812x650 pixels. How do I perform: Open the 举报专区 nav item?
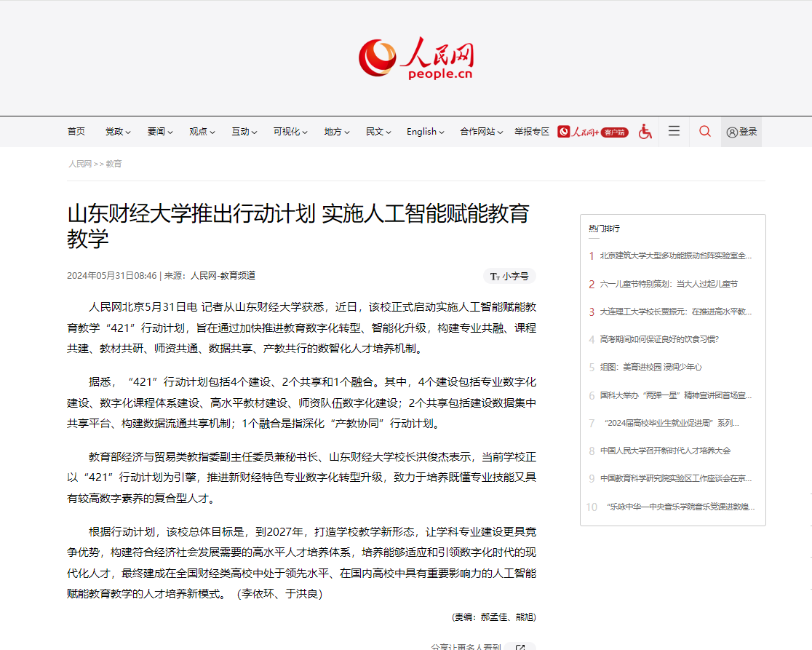[532, 132]
